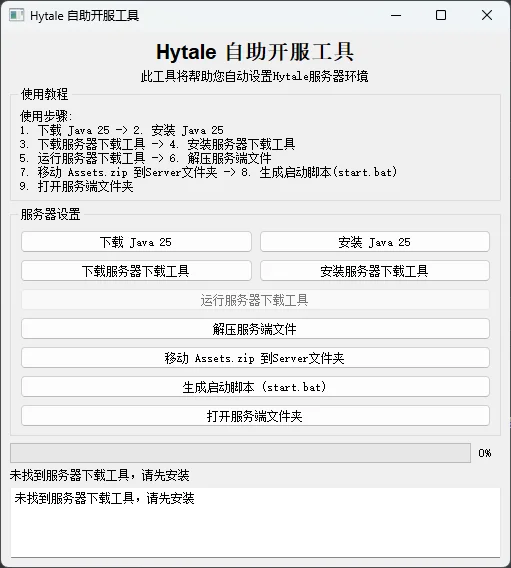This screenshot has width=511, height=568.
Task: Click the Hytale app icon in title bar
Action: click(x=16, y=15)
